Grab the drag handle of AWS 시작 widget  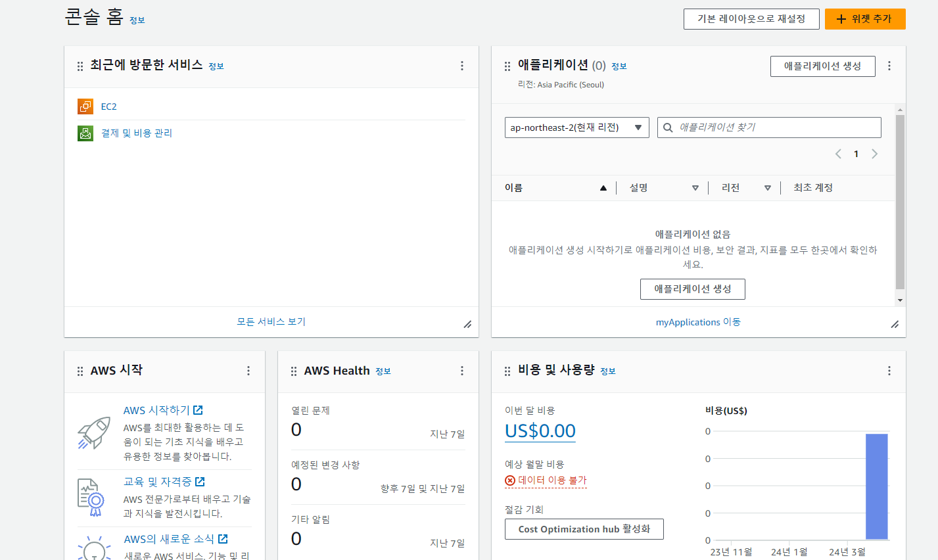point(80,371)
